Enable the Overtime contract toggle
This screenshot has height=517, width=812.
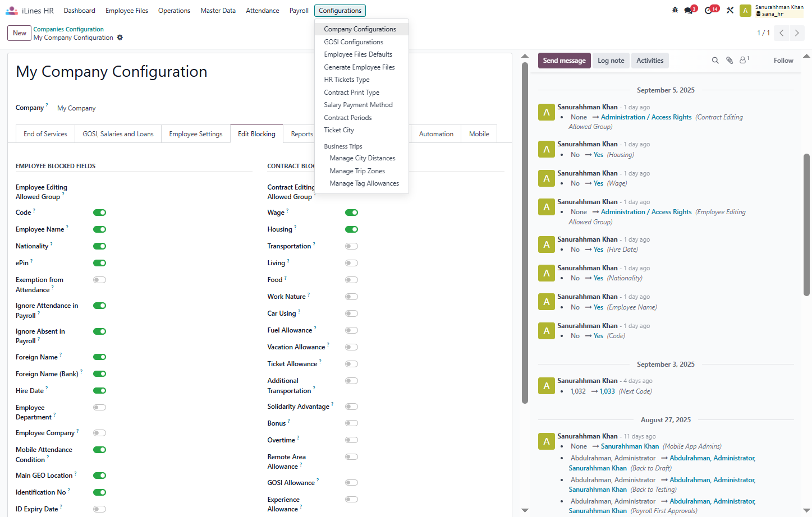[352, 440]
